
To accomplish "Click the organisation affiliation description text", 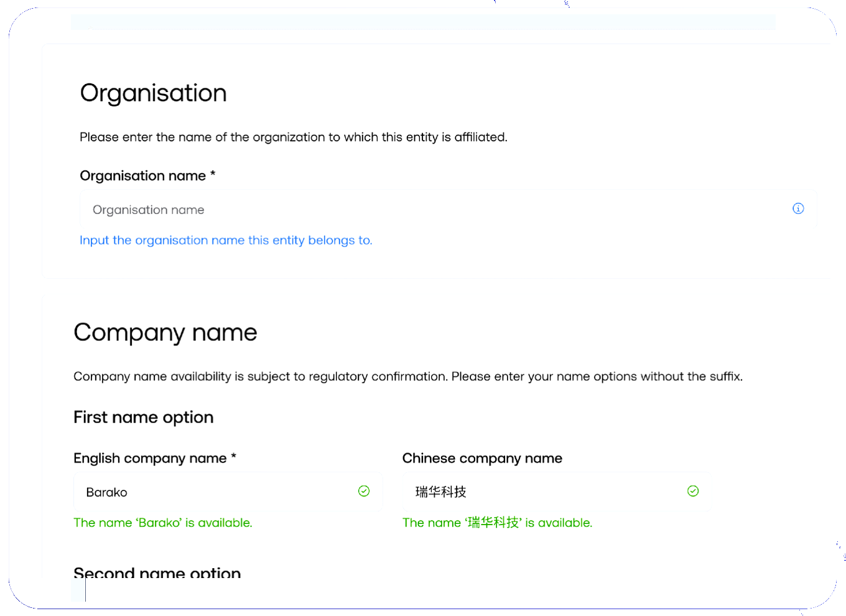I will (x=294, y=138).
